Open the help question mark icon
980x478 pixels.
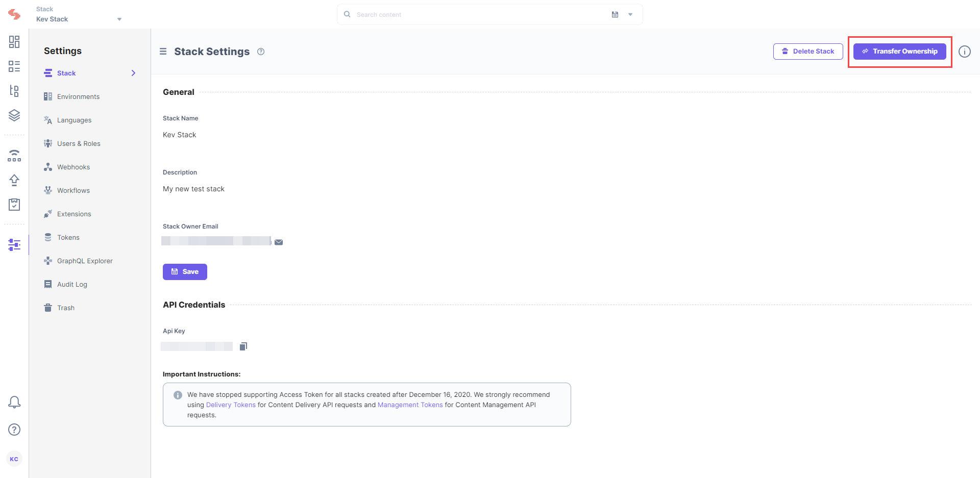14,430
